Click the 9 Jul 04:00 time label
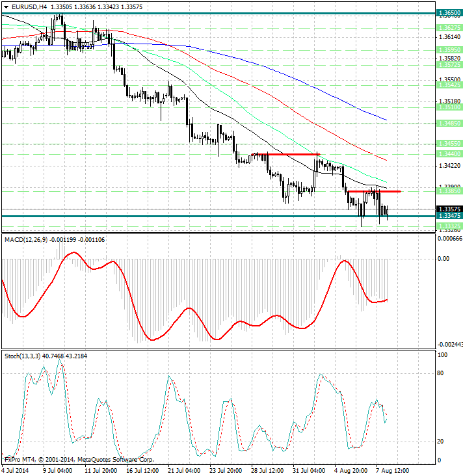Image resolution: width=463 pixels, height=476 pixels. [58, 471]
